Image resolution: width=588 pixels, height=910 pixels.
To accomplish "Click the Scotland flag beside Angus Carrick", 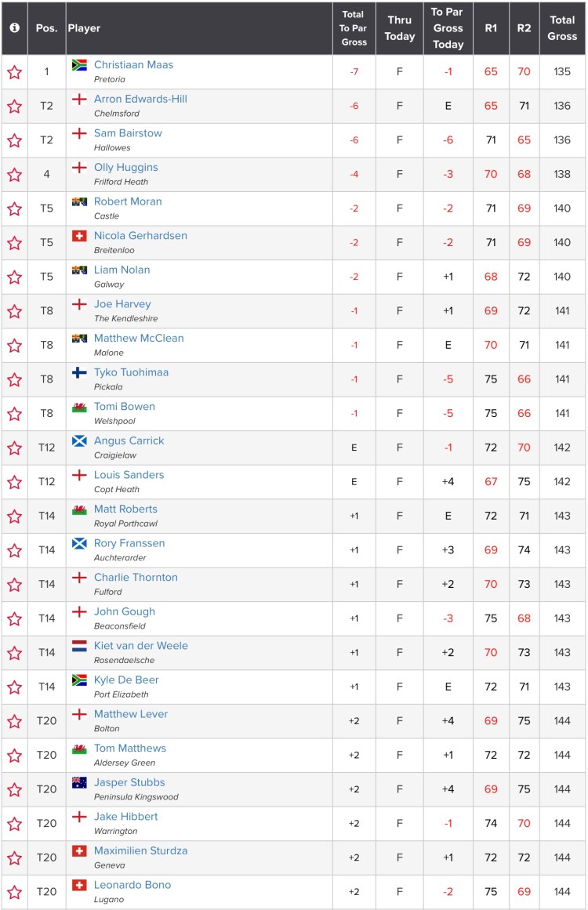I will 79,440.
